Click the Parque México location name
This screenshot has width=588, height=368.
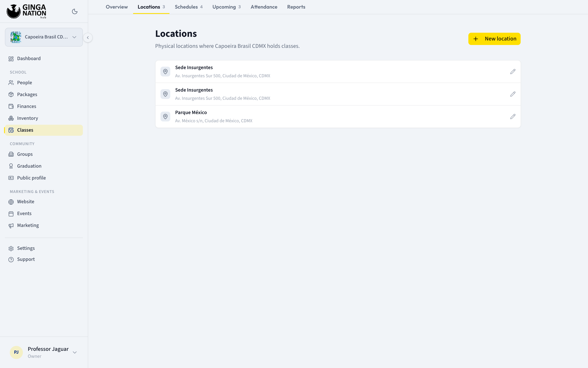[x=191, y=112]
